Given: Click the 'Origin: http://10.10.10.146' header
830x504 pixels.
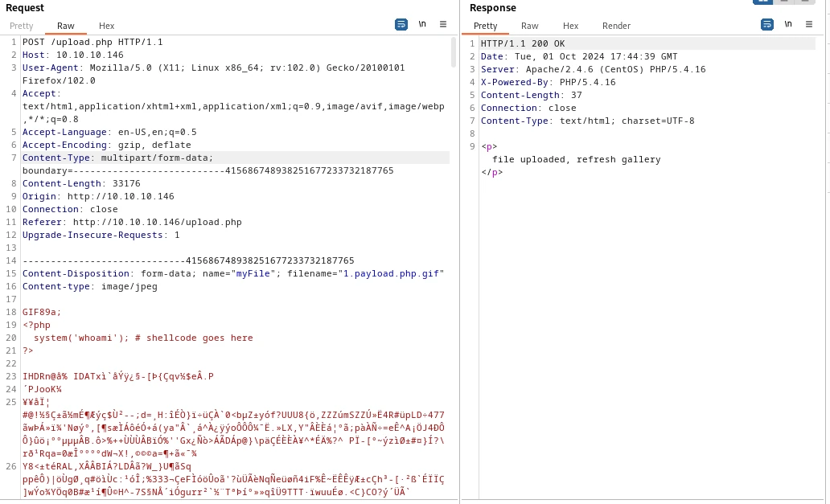Looking at the screenshot, I should click(98, 196).
